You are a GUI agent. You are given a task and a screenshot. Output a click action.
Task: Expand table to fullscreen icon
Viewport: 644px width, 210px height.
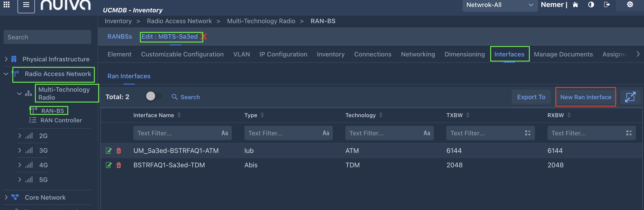pyautogui.click(x=630, y=97)
